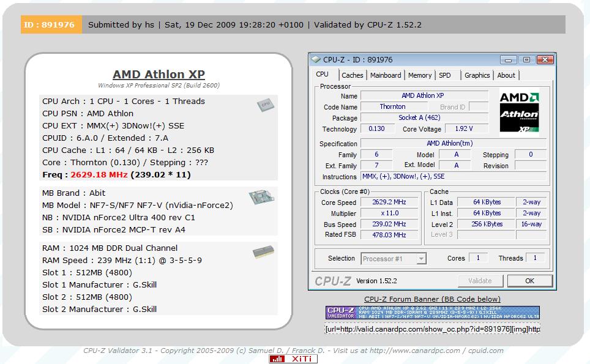
Task: Click the CPU chip icon beside CPU Arch
Action: pos(266,105)
